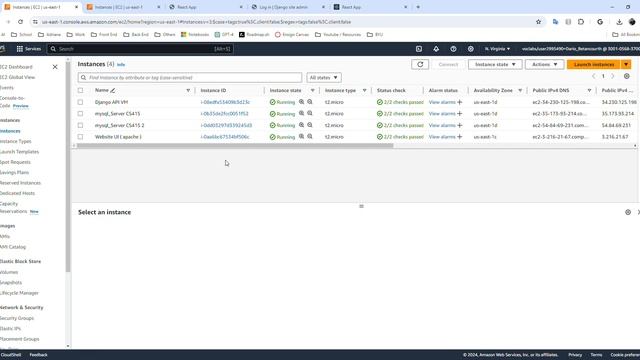
Task: Open the CloudShell icon in top navigation bar
Action: (419, 49)
